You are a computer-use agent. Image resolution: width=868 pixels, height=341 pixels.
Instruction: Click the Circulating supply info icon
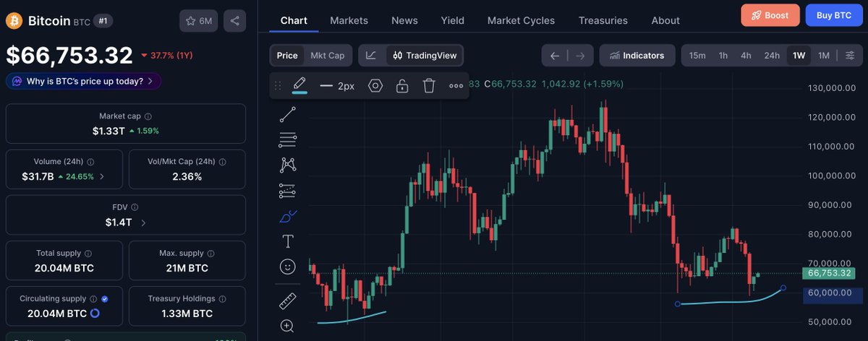[x=93, y=298]
